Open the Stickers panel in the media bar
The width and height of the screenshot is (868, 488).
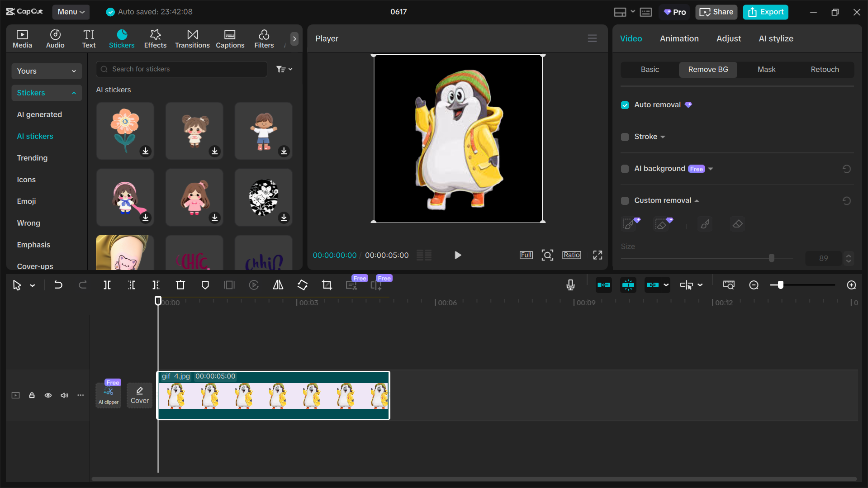click(121, 38)
